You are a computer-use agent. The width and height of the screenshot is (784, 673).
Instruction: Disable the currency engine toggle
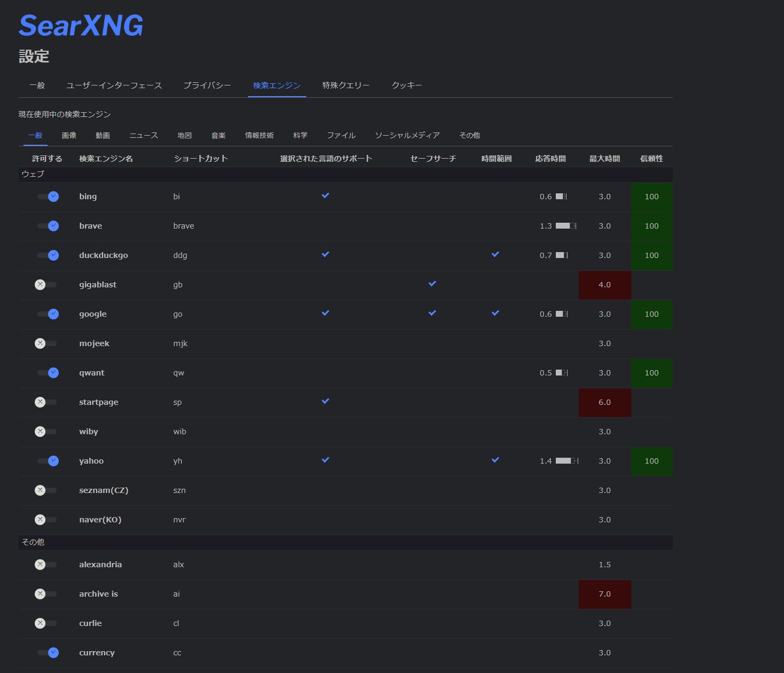[48, 653]
